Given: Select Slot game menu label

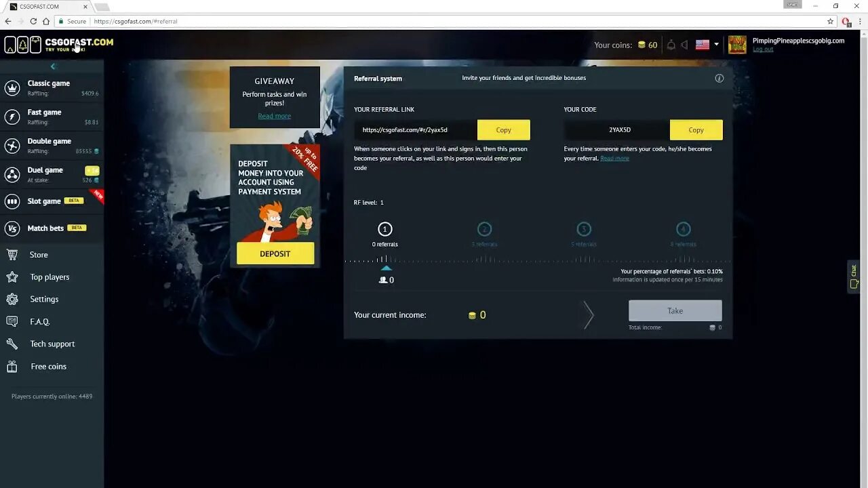Looking at the screenshot, I should pyautogui.click(x=44, y=201).
